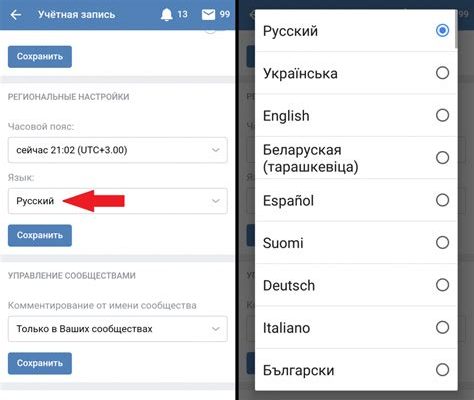
Task: Choose English radio button
Action: click(x=442, y=115)
